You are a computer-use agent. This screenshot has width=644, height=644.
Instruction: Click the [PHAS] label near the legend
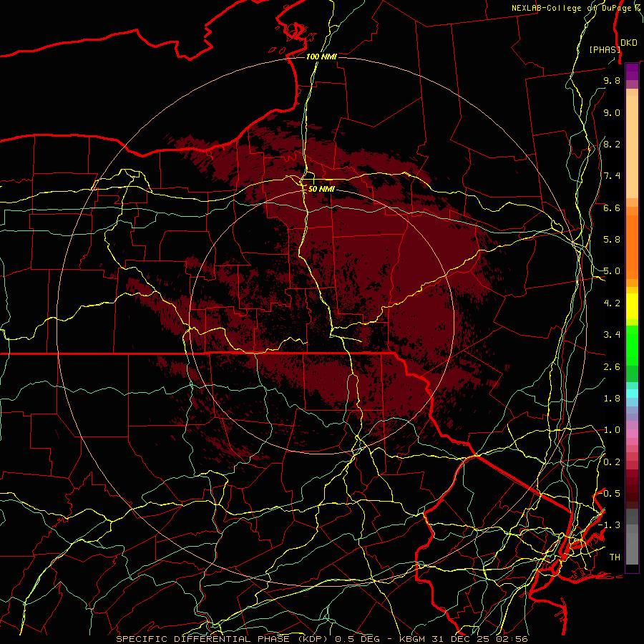coord(605,49)
